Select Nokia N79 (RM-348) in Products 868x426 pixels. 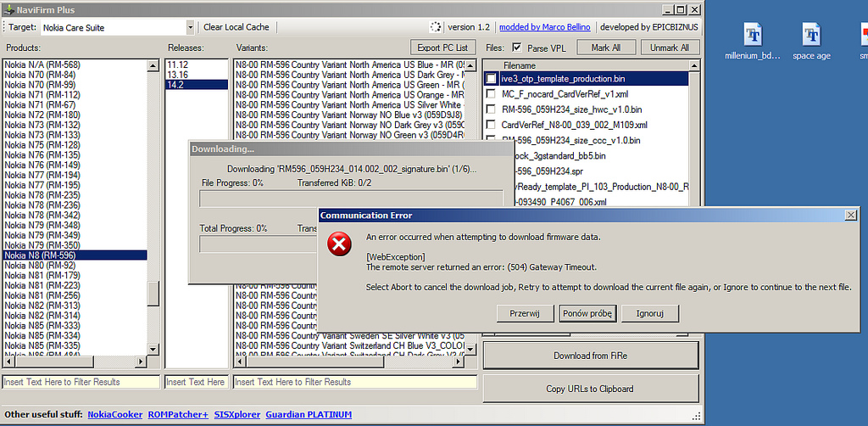[x=75, y=226]
